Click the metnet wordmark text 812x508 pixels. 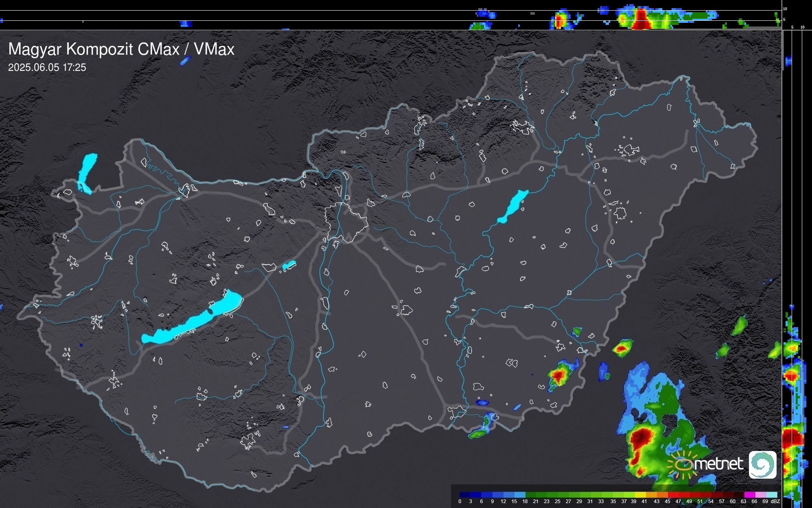pos(718,464)
